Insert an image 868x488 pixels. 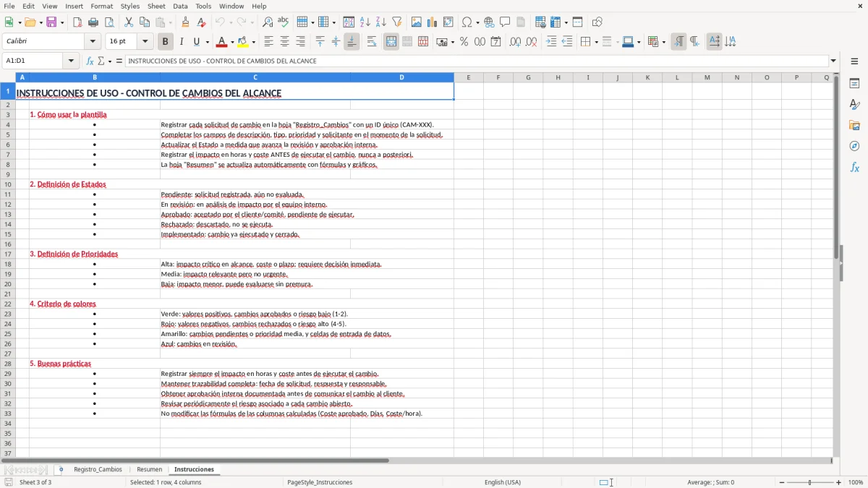(x=417, y=22)
